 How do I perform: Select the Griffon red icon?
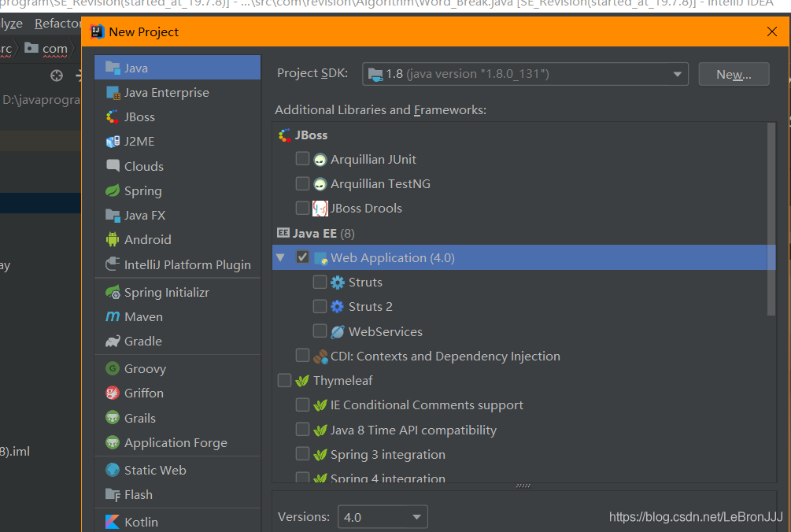point(113,393)
